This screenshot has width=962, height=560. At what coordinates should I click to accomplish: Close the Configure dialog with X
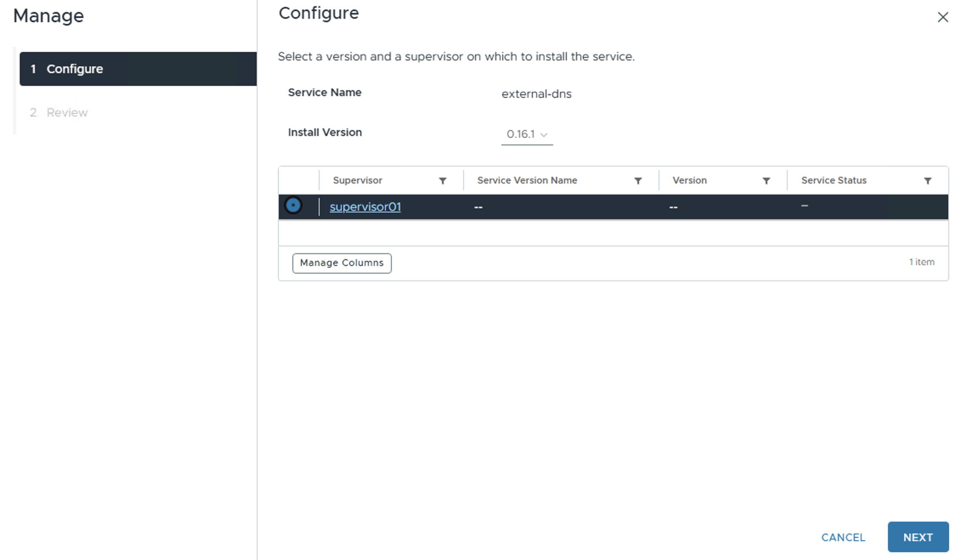click(943, 17)
